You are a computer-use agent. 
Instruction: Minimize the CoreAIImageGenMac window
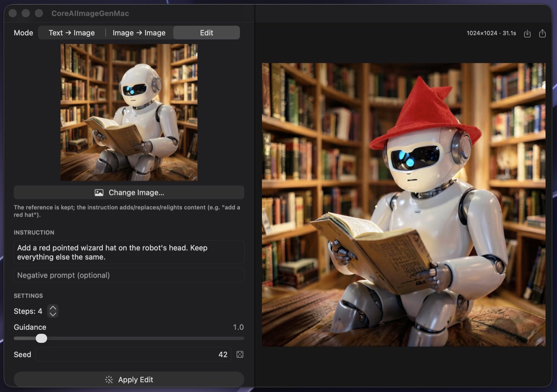click(26, 13)
